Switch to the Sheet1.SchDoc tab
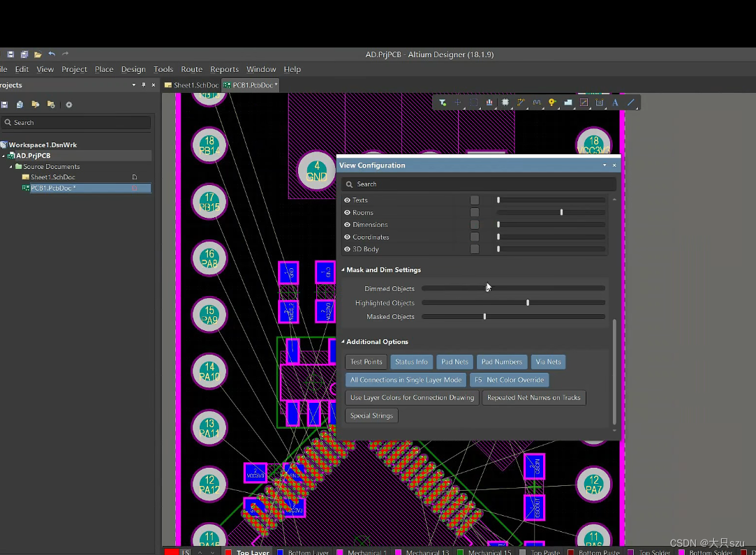 click(192, 85)
